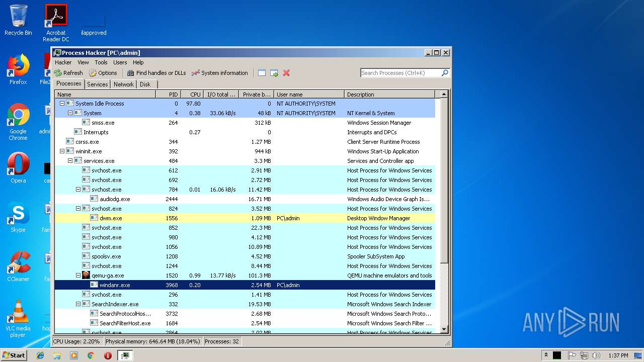Open System information
This screenshot has height=362, width=644.
[x=220, y=73]
